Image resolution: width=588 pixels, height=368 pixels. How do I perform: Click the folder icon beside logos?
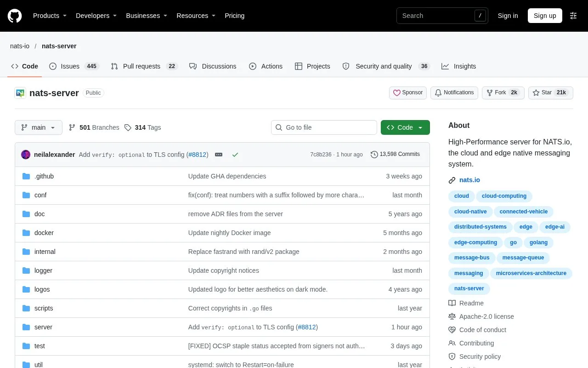click(26, 289)
